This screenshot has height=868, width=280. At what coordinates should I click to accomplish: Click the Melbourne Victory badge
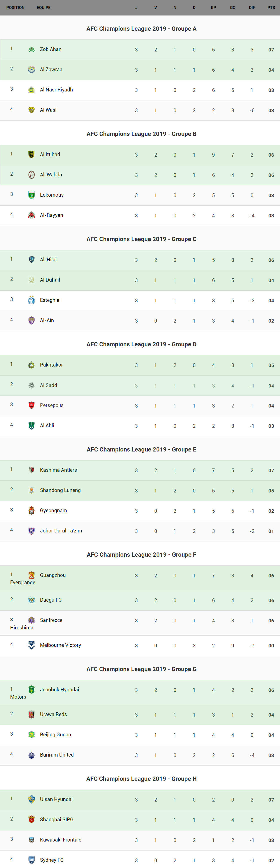click(31, 645)
